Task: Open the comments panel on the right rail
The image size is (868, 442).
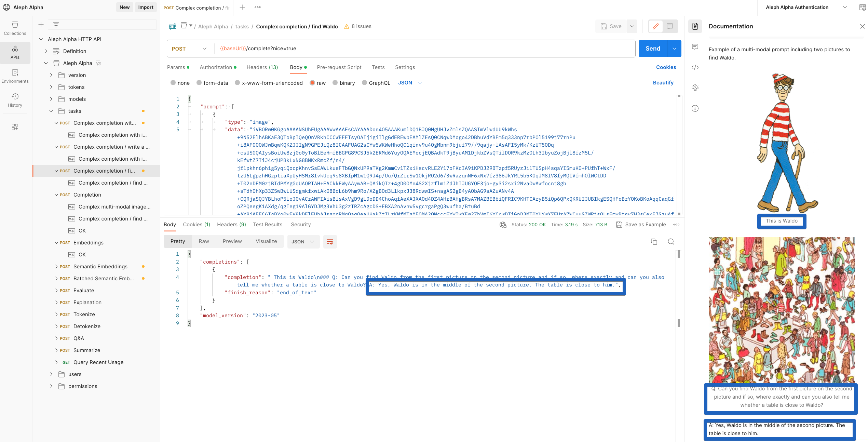Action: tap(695, 47)
